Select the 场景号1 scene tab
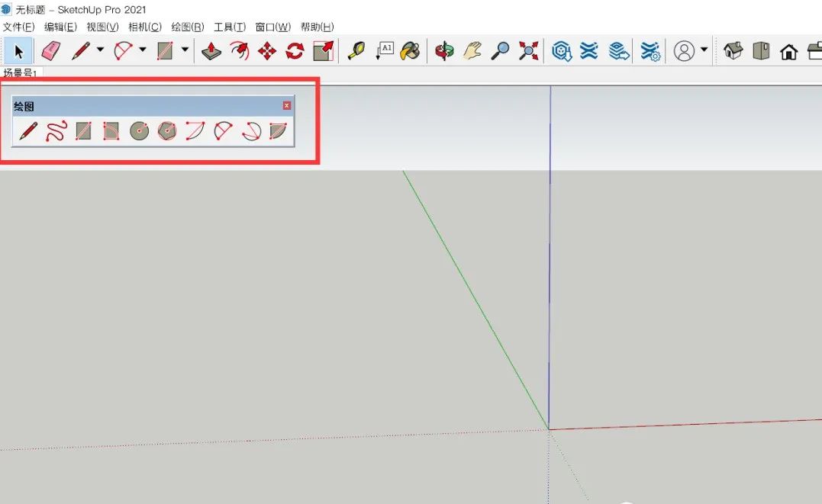Image resolution: width=822 pixels, height=504 pixels. (x=21, y=73)
